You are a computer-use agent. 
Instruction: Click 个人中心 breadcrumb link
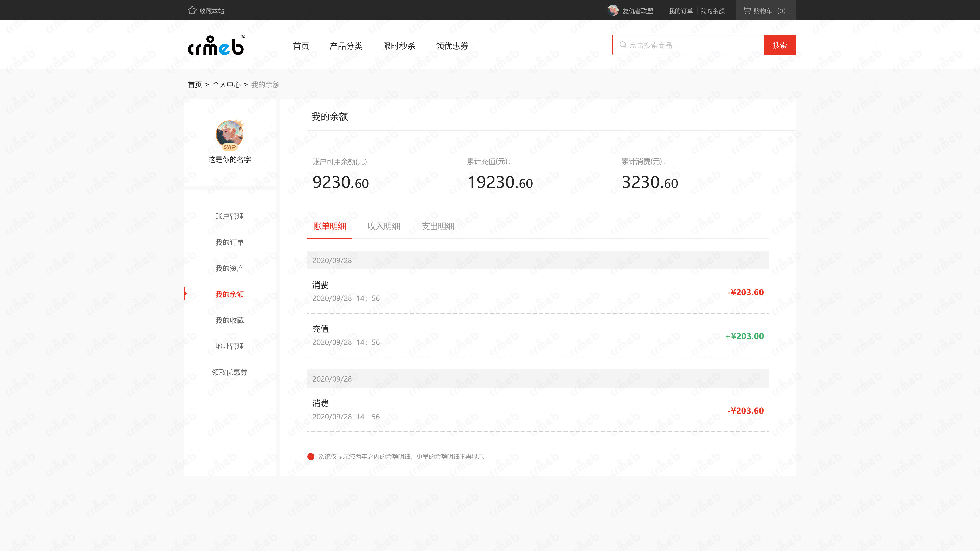(226, 84)
